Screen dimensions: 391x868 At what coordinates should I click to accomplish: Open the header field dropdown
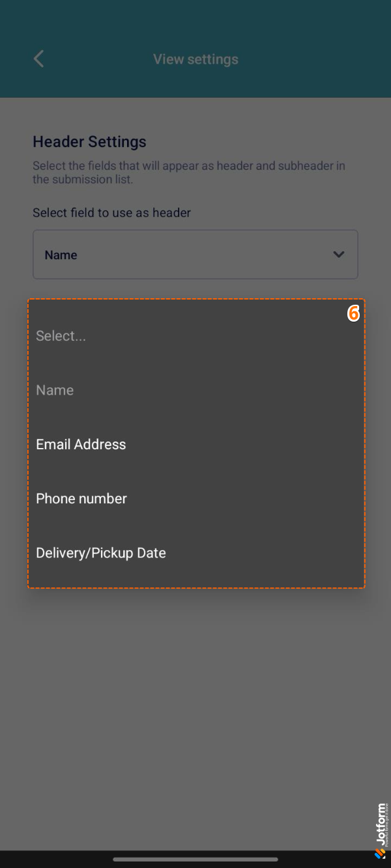[x=195, y=255]
